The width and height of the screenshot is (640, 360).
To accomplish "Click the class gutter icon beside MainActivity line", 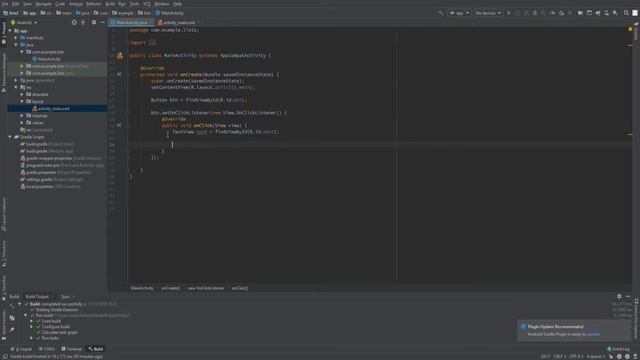I will [x=120, y=56].
